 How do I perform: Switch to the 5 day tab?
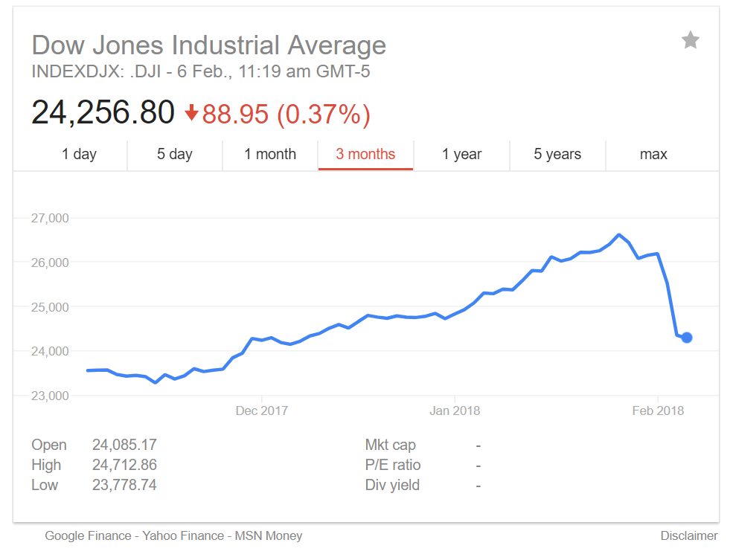click(x=175, y=155)
